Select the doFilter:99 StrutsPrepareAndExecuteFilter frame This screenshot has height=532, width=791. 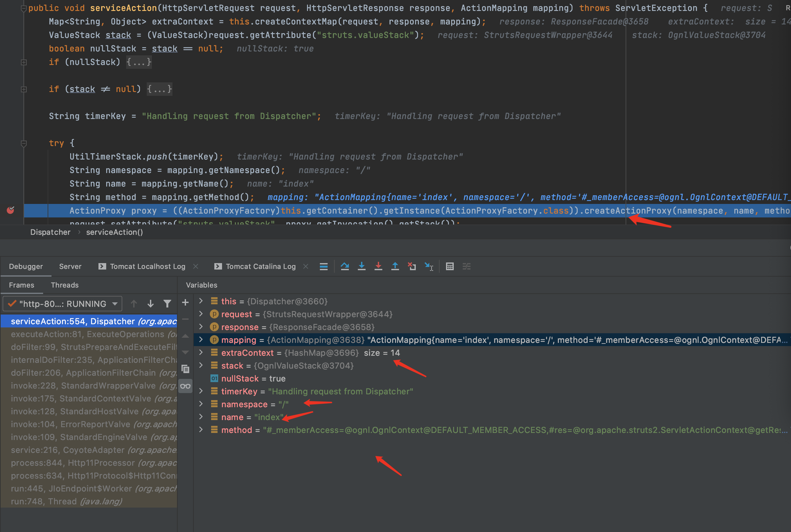(x=88, y=347)
